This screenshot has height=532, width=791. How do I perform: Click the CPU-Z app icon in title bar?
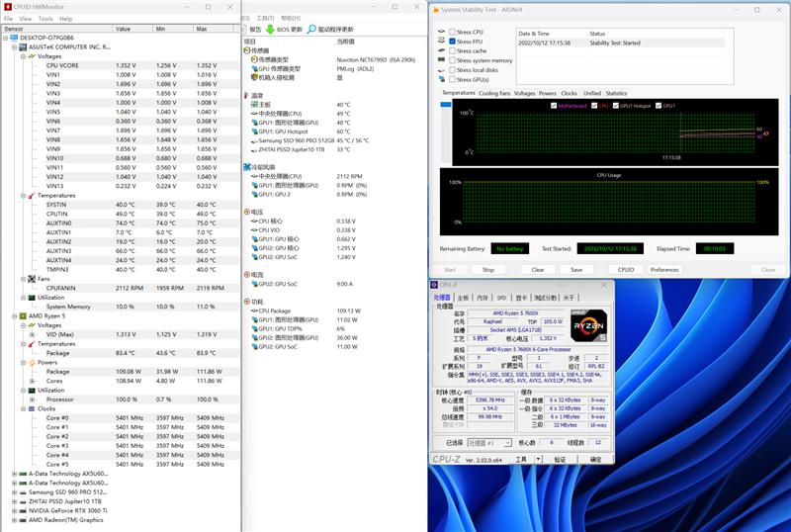coord(434,285)
